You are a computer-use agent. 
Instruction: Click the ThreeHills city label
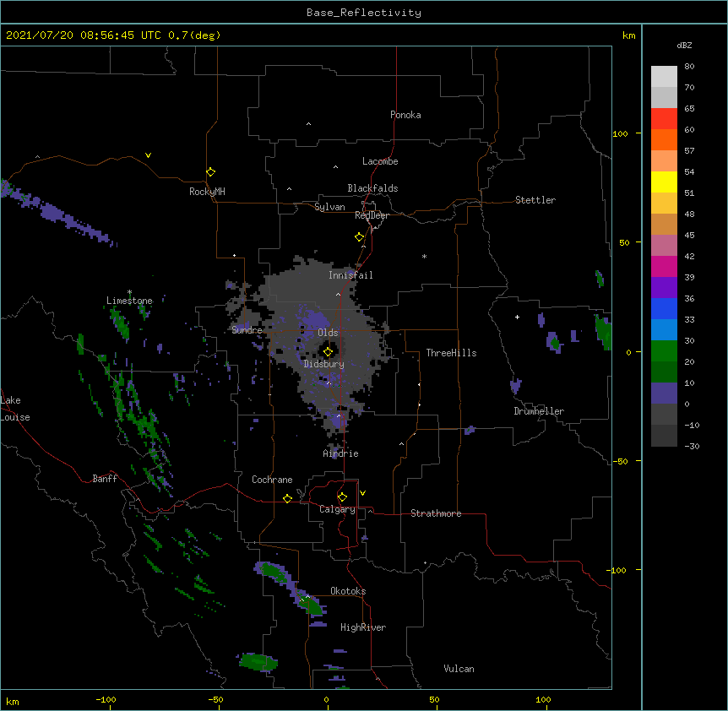(x=451, y=353)
